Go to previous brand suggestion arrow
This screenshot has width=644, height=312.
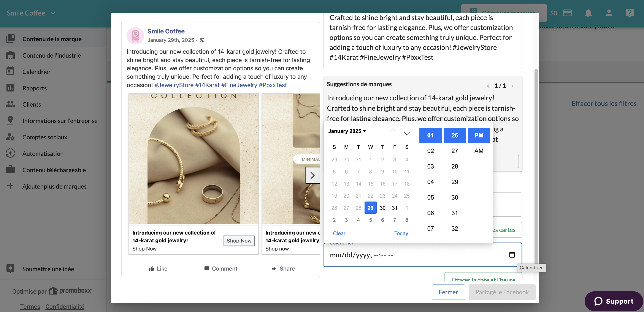pos(487,86)
